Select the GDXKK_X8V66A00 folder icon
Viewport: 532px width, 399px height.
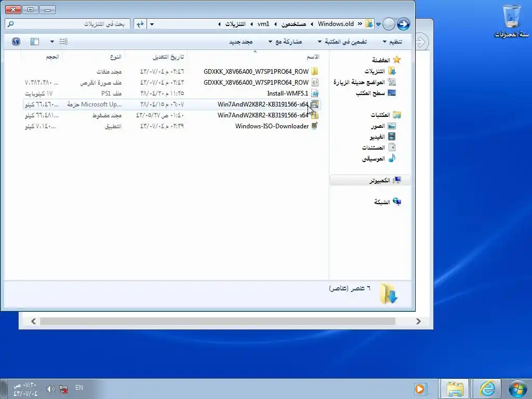315,72
